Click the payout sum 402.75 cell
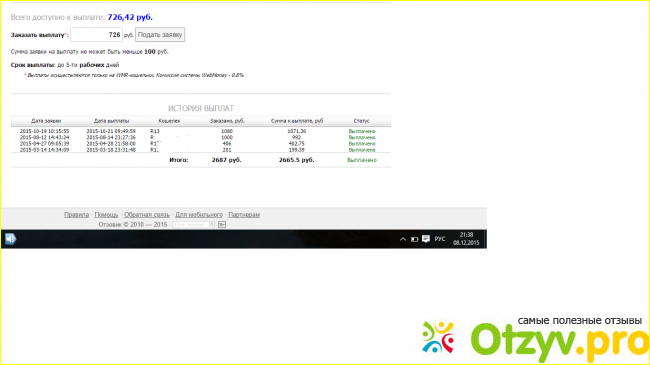Image resolution: width=650 pixels, height=365 pixels. [296, 144]
